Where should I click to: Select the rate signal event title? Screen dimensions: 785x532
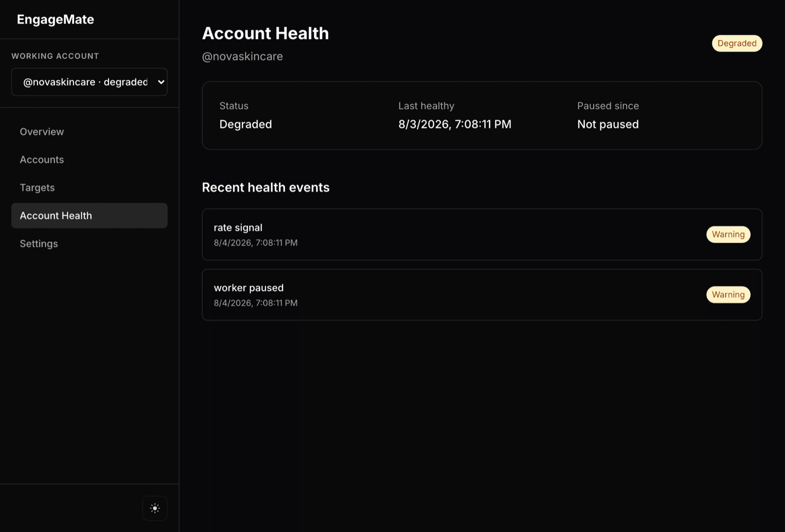point(238,228)
